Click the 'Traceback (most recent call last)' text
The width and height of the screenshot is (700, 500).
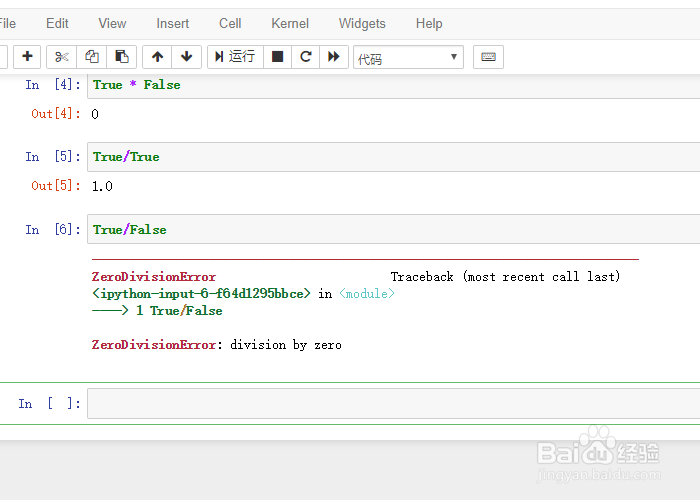pos(505,277)
